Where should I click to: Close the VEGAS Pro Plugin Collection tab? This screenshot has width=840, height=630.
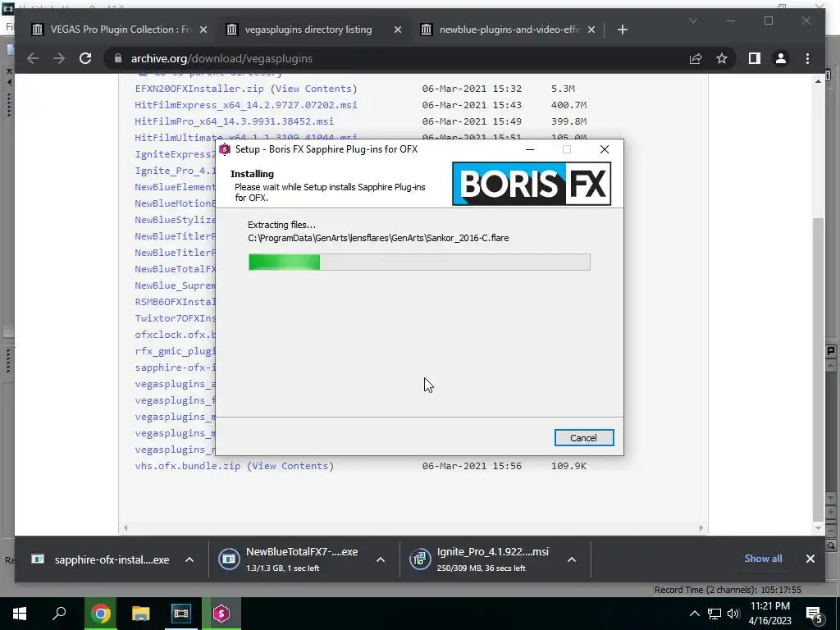tap(203, 30)
